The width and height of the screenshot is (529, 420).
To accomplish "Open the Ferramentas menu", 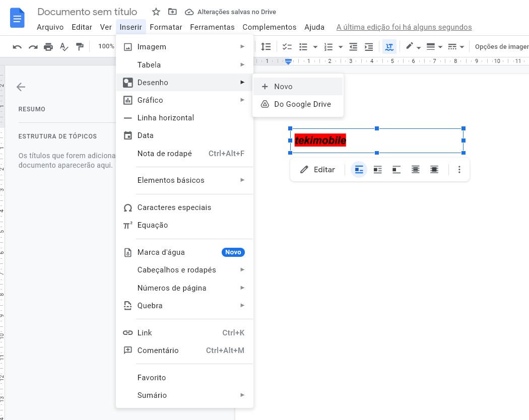I will point(212,27).
